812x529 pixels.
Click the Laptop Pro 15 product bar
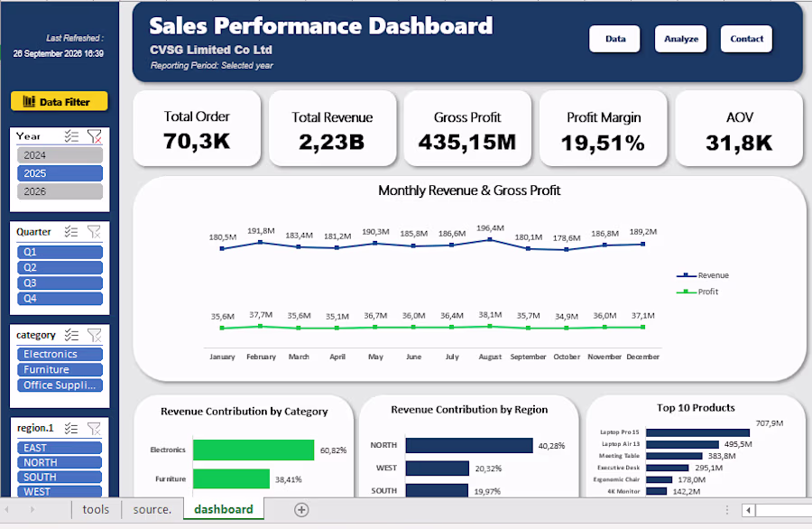(697, 432)
